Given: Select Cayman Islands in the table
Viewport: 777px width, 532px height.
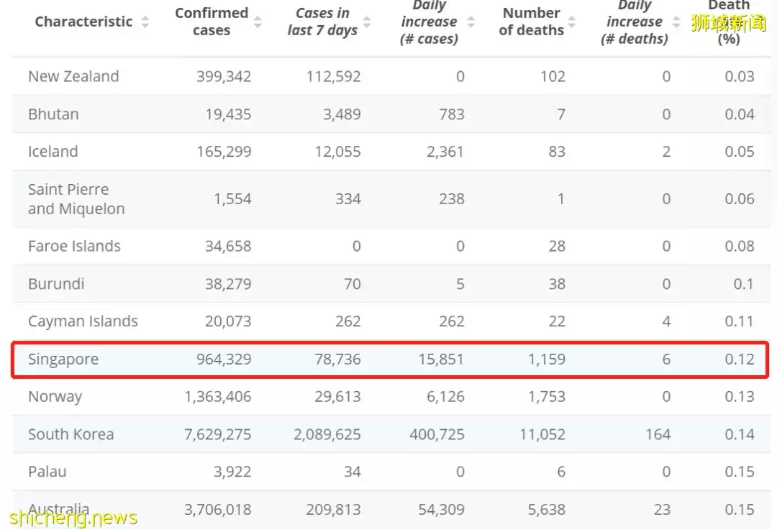Looking at the screenshot, I should click(83, 321).
